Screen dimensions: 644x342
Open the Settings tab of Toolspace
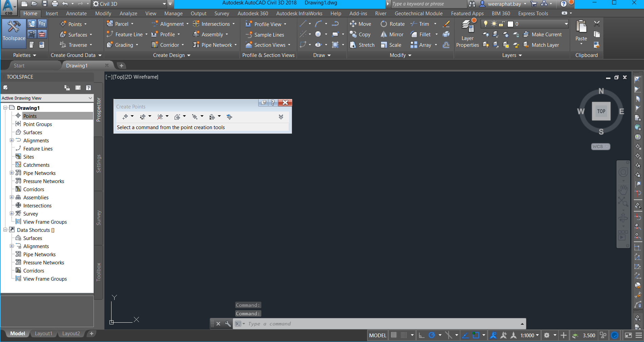[x=99, y=164]
